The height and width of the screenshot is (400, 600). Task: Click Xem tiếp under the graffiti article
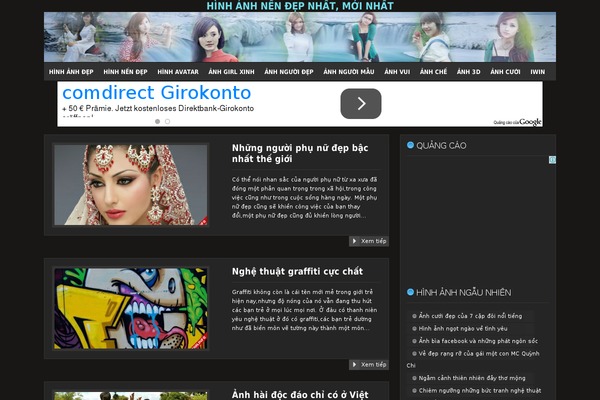(x=369, y=364)
